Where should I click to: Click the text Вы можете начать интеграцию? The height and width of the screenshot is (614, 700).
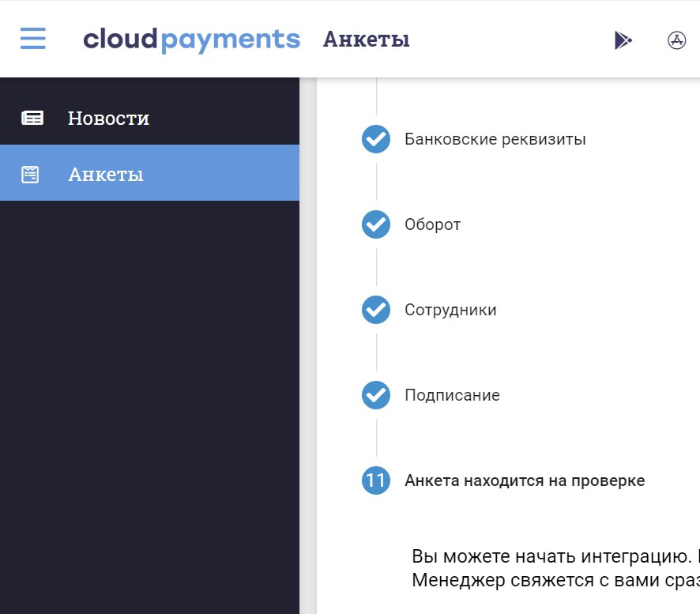point(551,556)
